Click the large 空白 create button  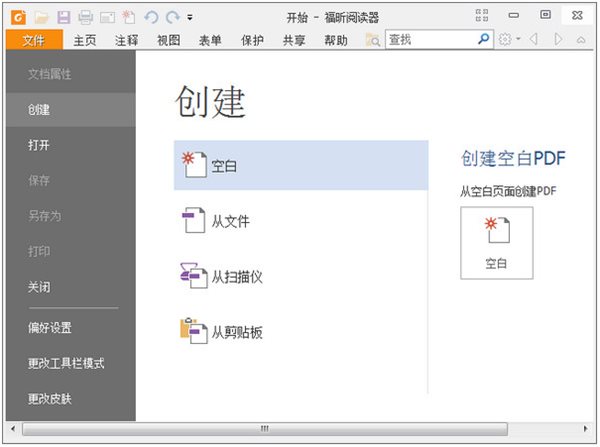coord(497,243)
